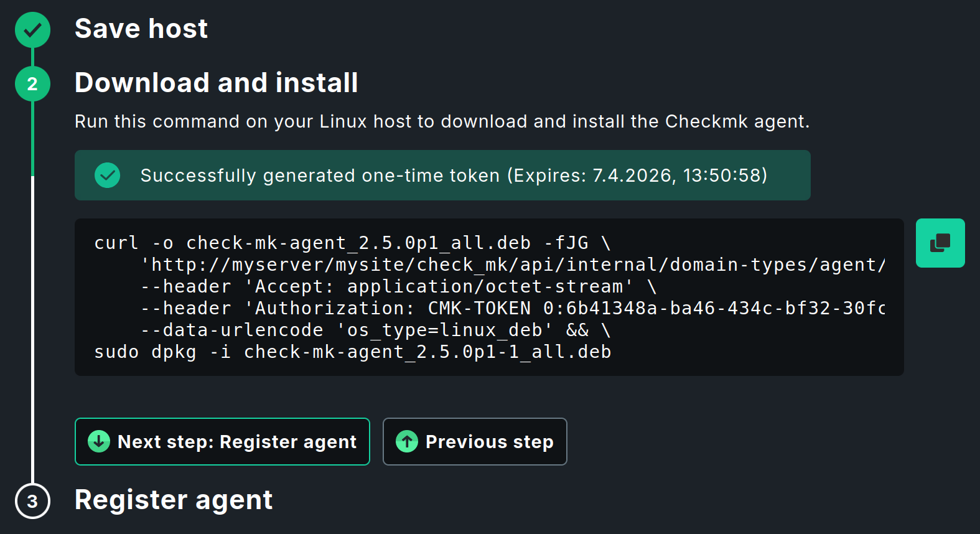980x534 pixels.
Task: Click the up-arrow icon on Previous step button
Action: [406, 442]
